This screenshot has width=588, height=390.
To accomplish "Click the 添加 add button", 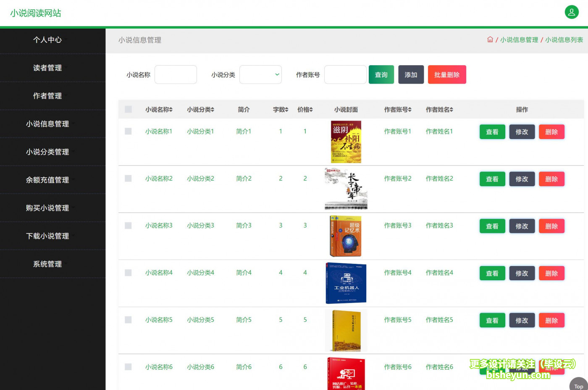I will point(411,74).
